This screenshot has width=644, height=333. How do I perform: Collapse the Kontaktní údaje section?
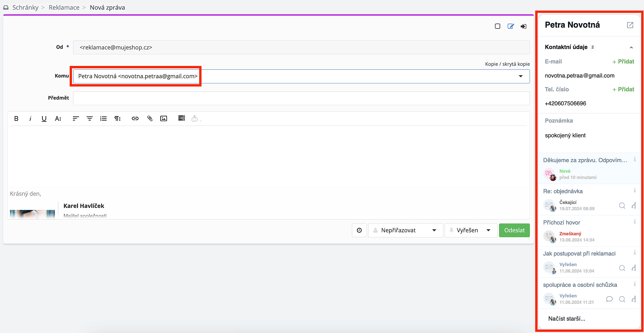point(631,47)
